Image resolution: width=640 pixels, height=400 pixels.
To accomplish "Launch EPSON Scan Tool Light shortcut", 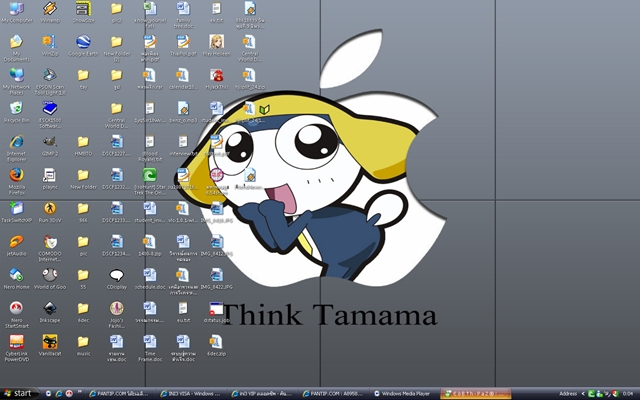I will click(x=50, y=82).
